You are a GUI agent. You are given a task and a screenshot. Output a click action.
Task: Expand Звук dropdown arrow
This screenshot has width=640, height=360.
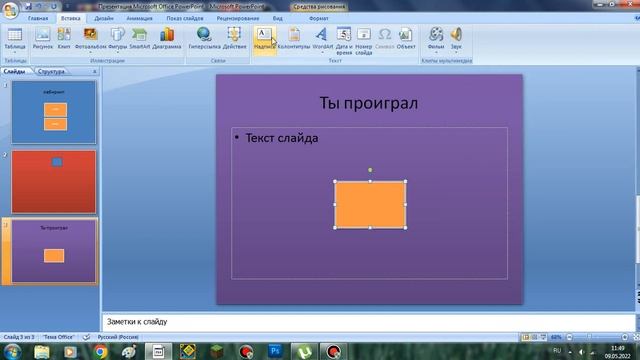[x=456, y=52]
